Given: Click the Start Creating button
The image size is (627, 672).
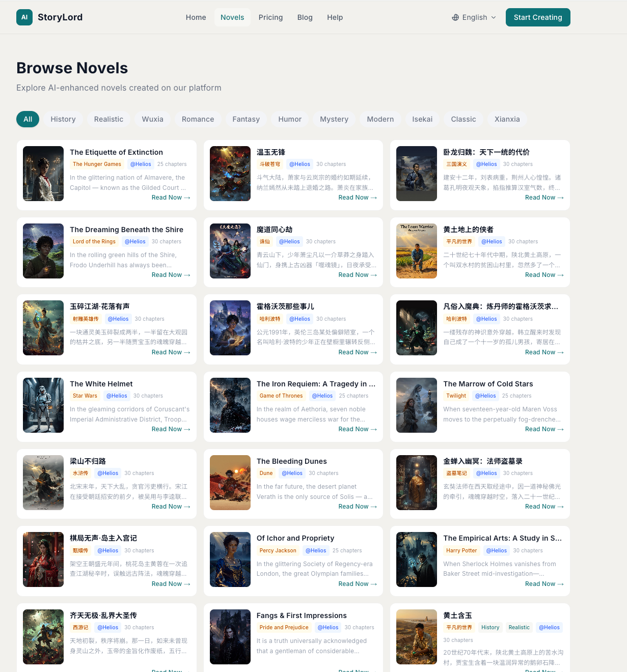Looking at the screenshot, I should (538, 17).
